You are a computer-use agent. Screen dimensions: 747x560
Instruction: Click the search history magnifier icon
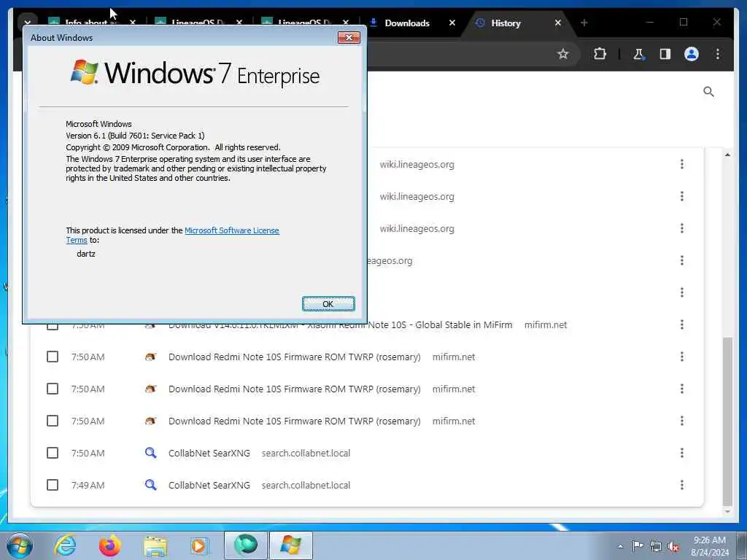point(708,91)
